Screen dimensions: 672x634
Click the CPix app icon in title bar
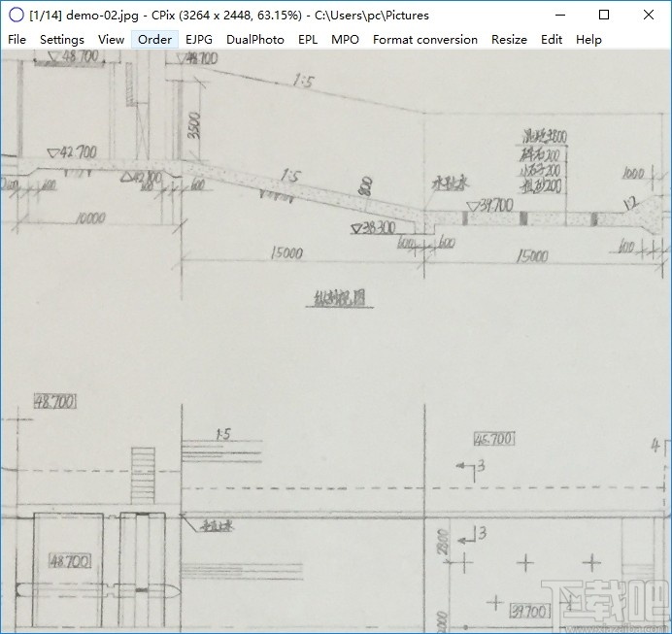point(17,15)
